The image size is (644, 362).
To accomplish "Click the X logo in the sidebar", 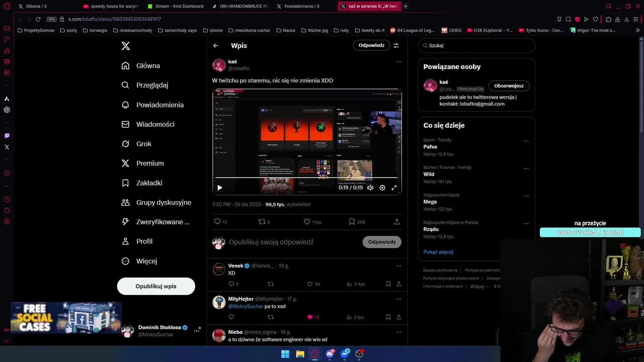I will (126, 46).
